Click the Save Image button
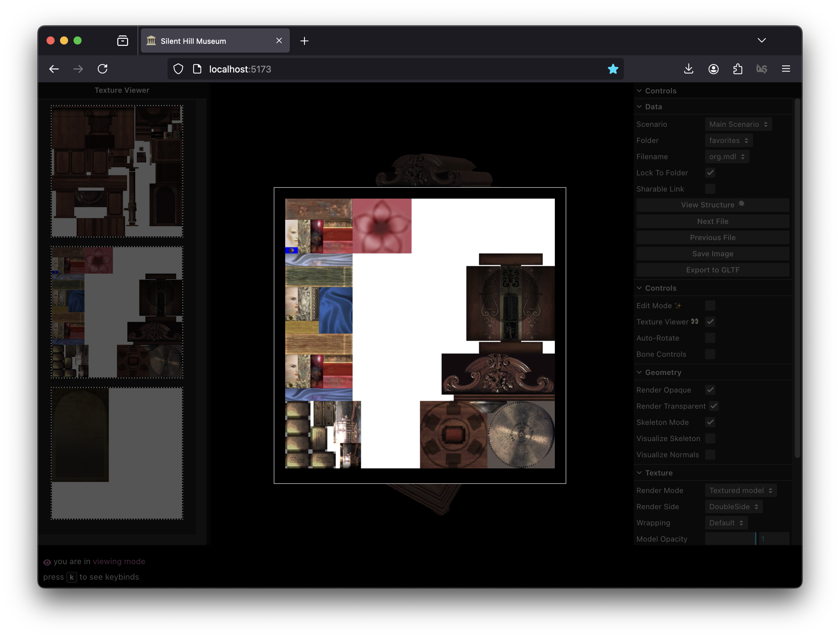This screenshot has width=840, height=638. 712,253
